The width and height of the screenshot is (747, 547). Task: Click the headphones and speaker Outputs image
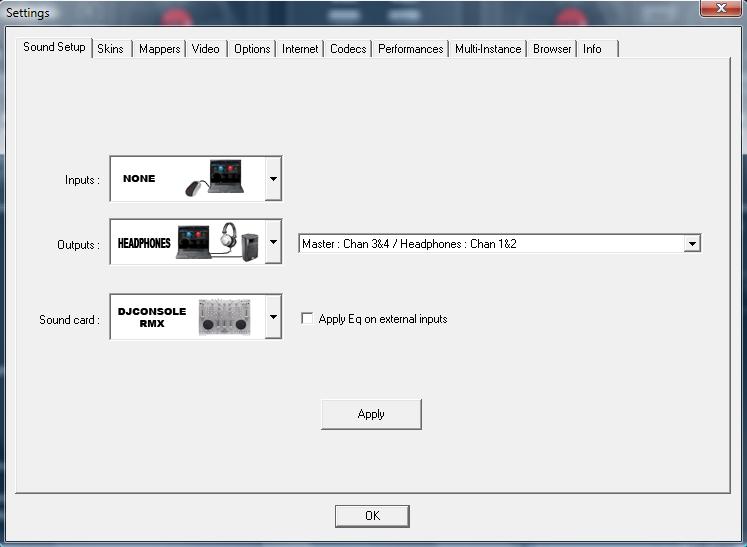[218, 242]
